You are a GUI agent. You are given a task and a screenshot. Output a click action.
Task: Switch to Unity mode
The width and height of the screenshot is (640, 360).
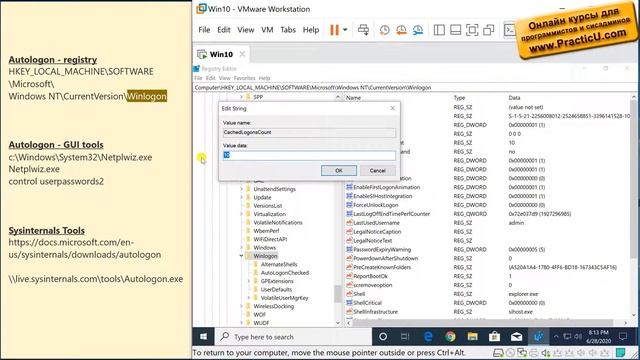pyautogui.click(x=489, y=30)
